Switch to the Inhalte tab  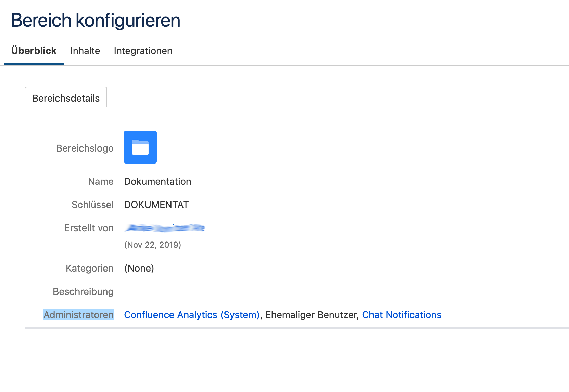coord(85,51)
